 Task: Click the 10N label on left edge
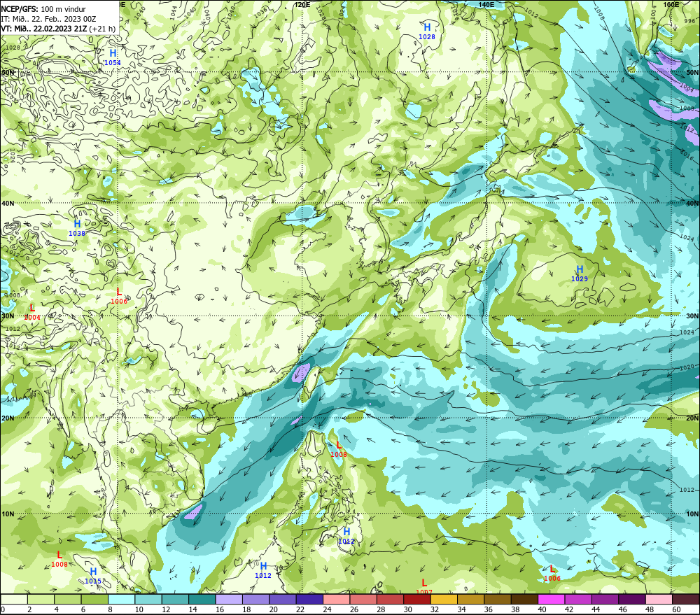[x=8, y=514]
